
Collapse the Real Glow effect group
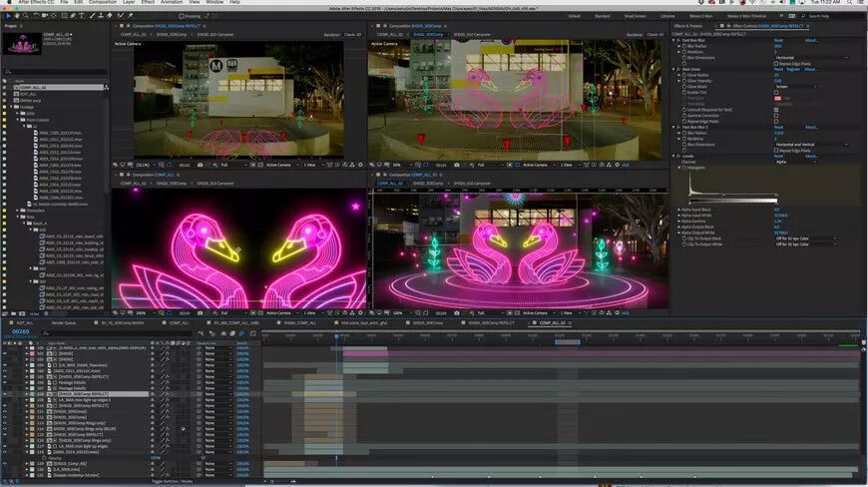[673, 69]
